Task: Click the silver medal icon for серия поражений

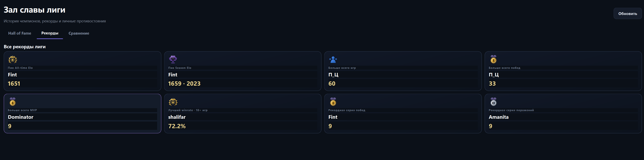Action: (493, 102)
